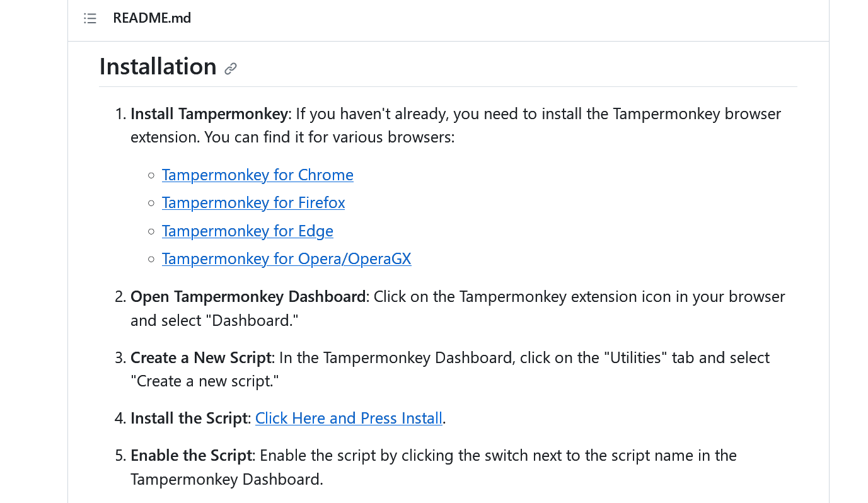The height and width of the screenshot is (503, 868).
Task: Open the Tampermonkey for Chrome link
Action: tap(257, 175)
